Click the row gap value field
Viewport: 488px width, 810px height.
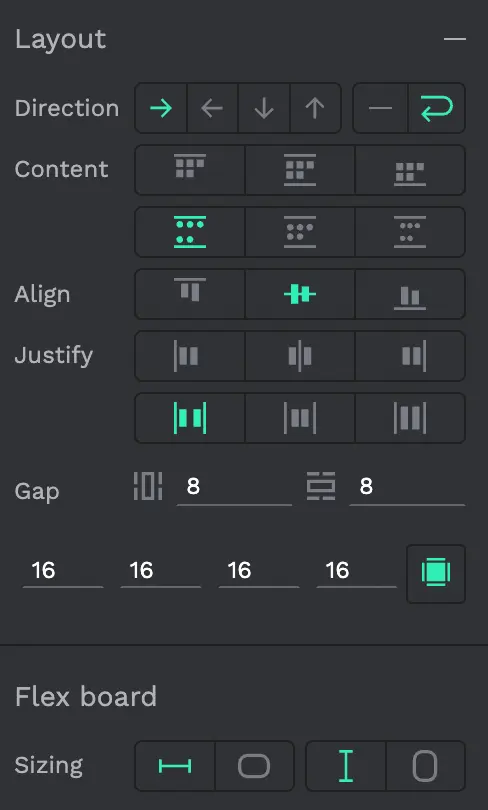407,487
